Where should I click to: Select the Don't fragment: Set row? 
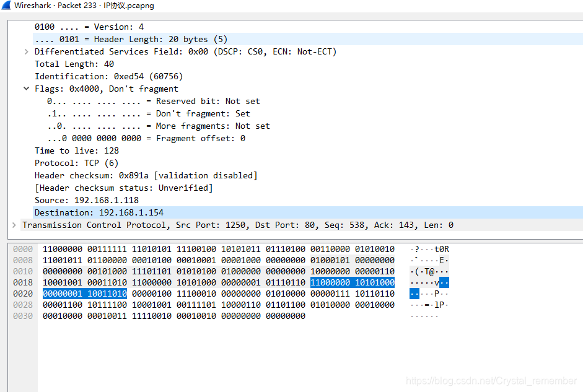[x=148, y=113]
